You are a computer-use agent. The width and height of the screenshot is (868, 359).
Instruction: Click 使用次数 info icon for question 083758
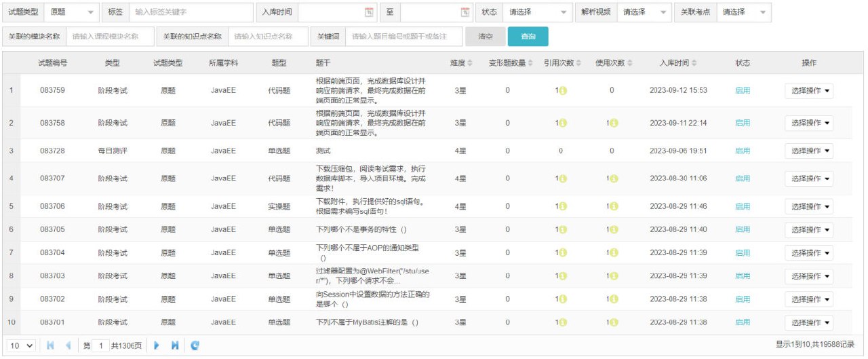(613, 124)
